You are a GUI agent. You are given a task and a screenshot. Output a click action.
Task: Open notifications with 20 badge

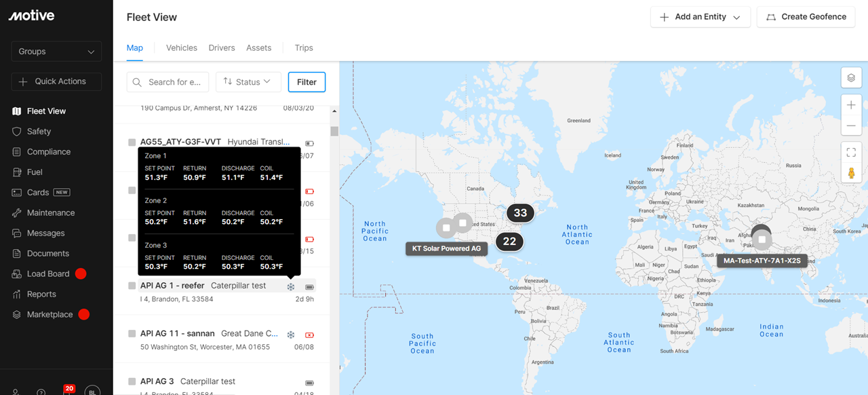click(67, 390)
